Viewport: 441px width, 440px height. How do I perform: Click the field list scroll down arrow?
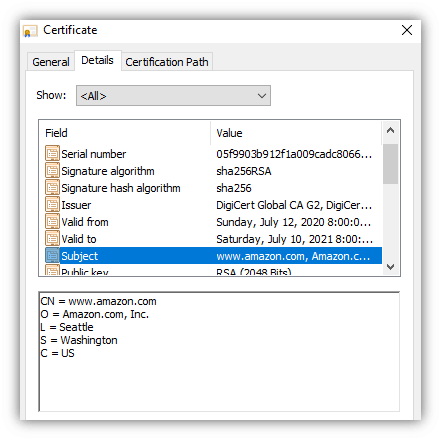pyautogui.click(x=391, y=266)
